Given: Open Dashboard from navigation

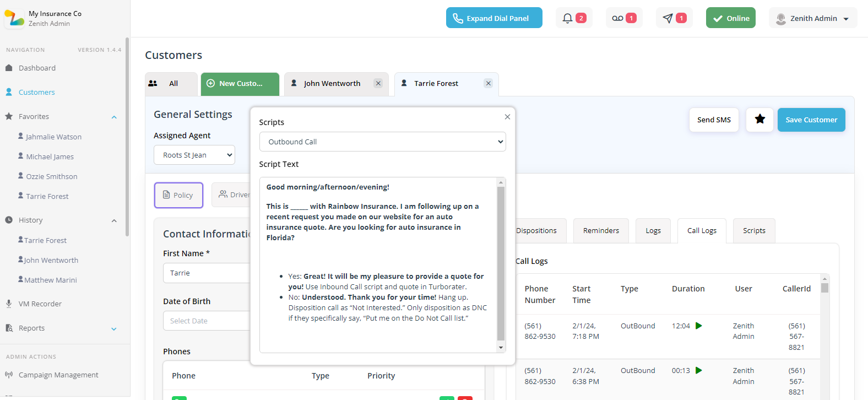Looking at the screenshot, I should tap(37, 68).
